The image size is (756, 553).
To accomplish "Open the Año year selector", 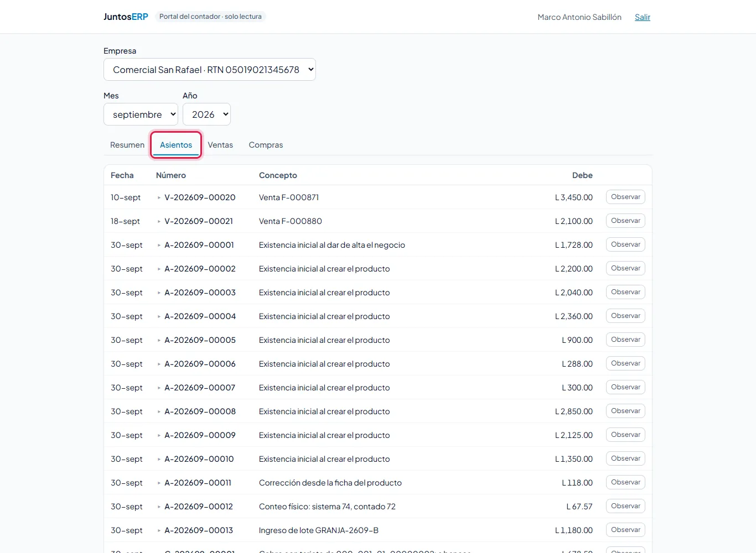I will (206, 114).
